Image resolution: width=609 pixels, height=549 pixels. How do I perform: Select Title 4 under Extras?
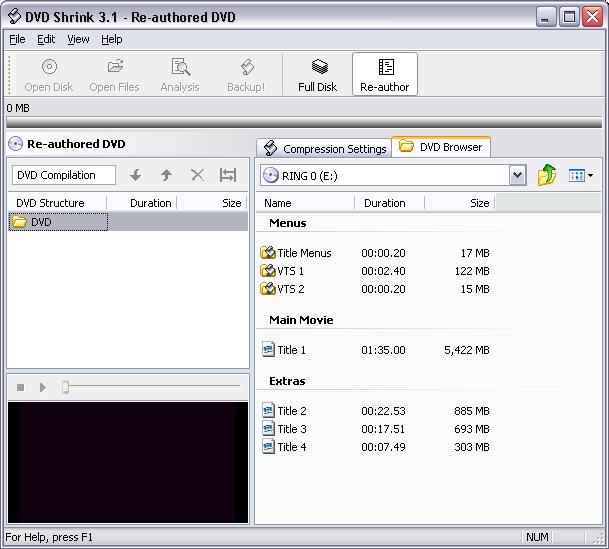tap(284, 447)
